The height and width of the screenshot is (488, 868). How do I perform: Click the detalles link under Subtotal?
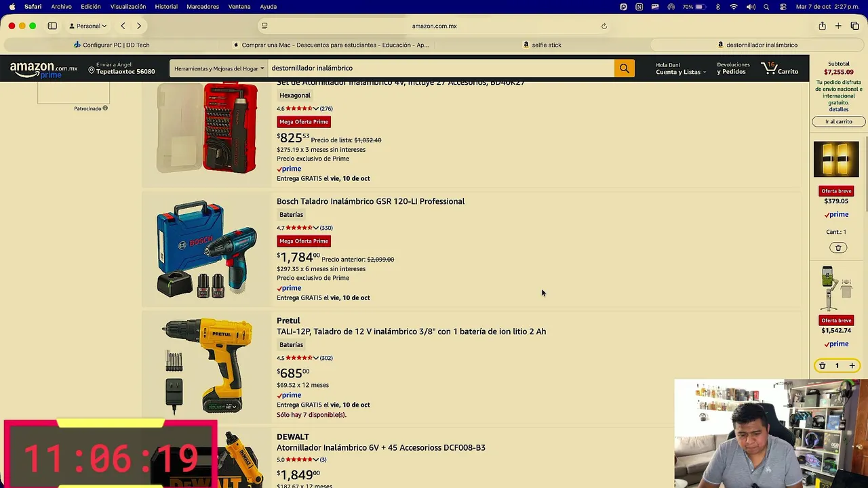(839, 109)
